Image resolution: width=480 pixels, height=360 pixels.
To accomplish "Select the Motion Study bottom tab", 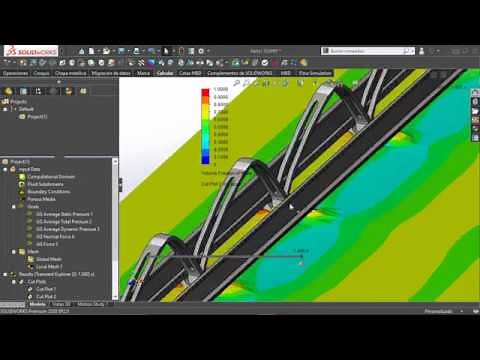I will 90,304.
